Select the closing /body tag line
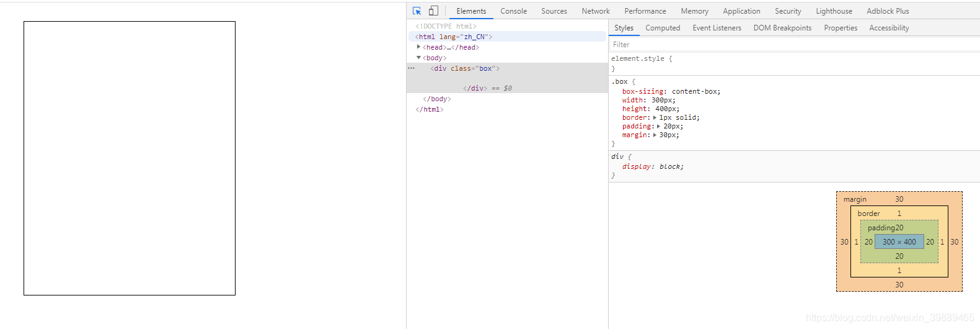Viewport: 980px width, 329px height. tap(437, 99)
